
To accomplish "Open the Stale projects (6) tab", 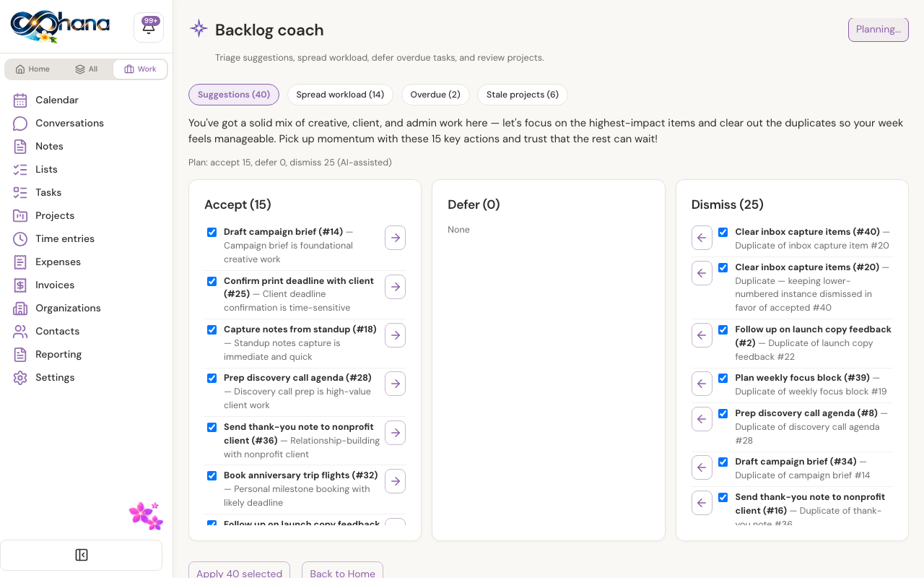I will pos(523,95).
